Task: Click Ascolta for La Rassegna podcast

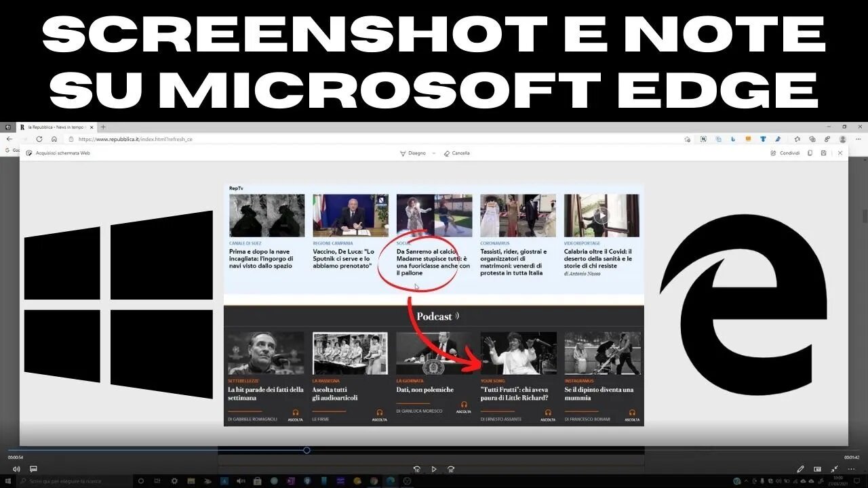Action: pyautogui.click(x=380, y=415)
